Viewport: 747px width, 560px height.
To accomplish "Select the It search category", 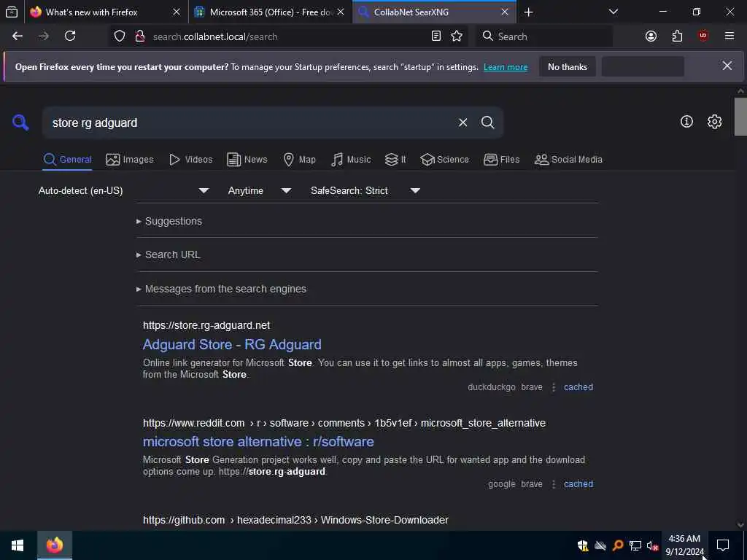I will [x=395, y=160].
